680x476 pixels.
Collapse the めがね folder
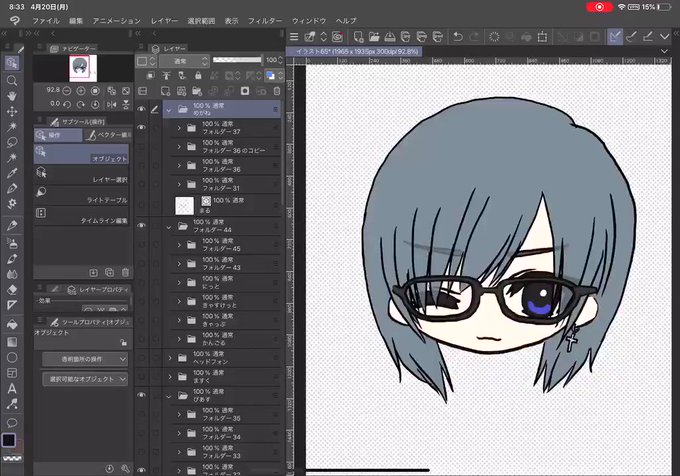point(169,110)
